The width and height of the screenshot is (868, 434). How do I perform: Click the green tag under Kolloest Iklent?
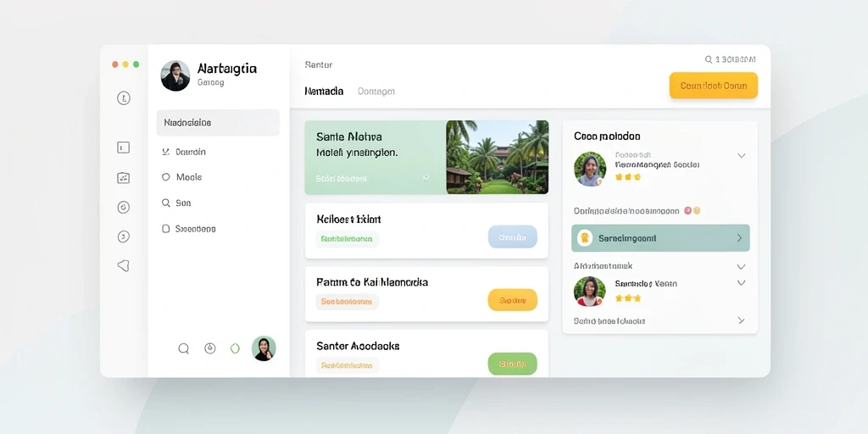[x=348, y=239]
